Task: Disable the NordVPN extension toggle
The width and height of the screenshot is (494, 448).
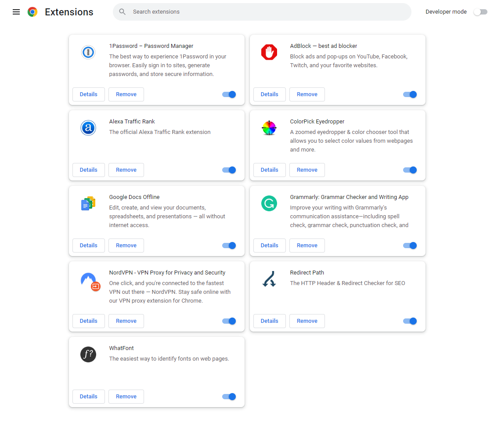Action: click(x=229, y=321)
